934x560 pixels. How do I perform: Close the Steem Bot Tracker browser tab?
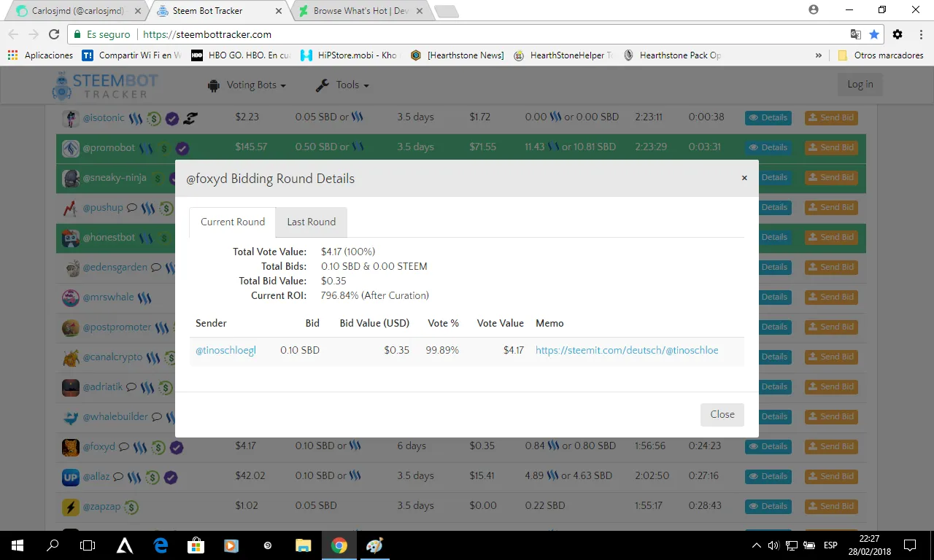(278, 11)
